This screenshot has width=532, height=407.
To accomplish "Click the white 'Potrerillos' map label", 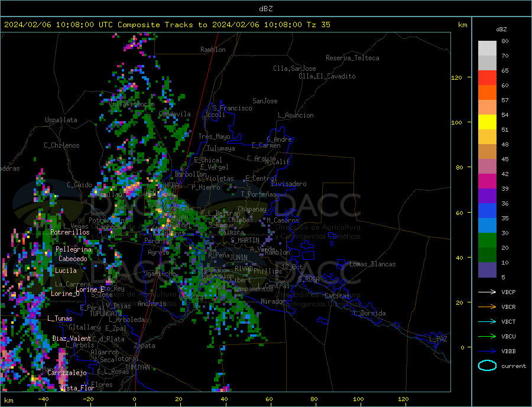I will pos(70,232).
